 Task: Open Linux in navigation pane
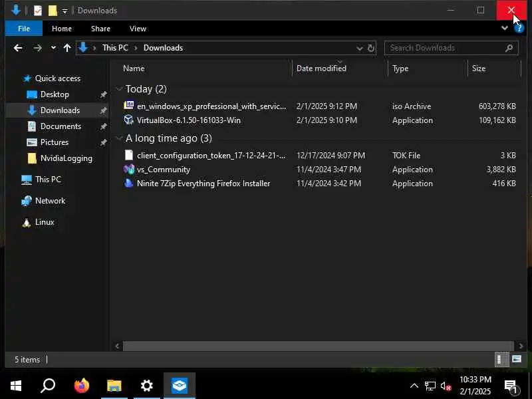(45, 222)
